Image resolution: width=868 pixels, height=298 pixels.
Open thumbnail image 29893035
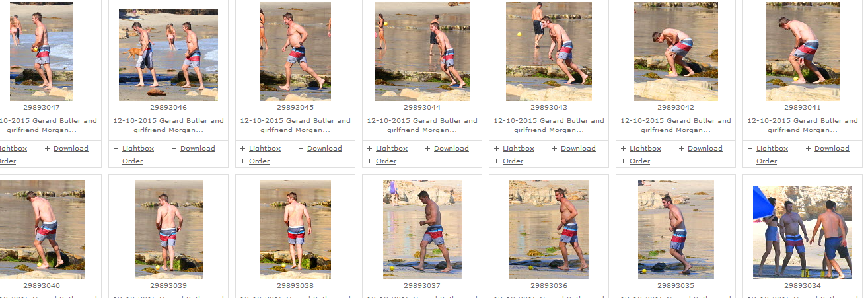click(676, 230)
